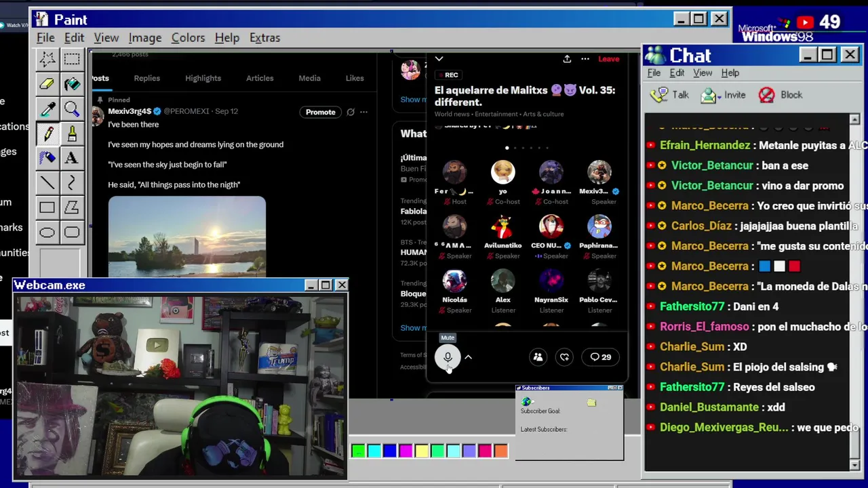This screenshot has height=488, width=868.
Task: Select the Rectangle shape tool
Action: pos(47,207)
